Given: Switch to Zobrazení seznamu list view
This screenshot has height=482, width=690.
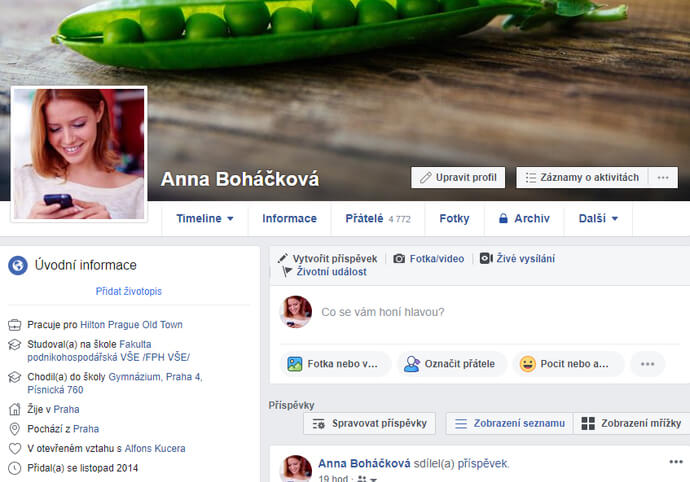Looking at the screenshot, I should [x=510, y=423].
